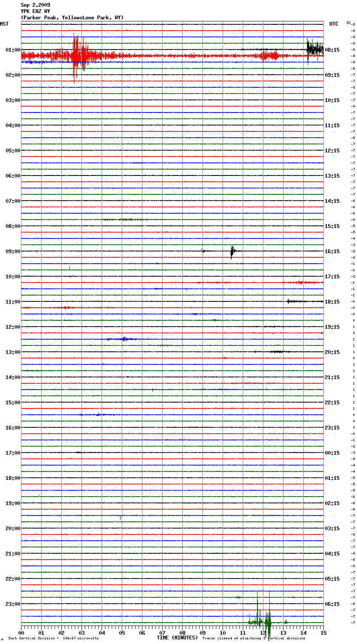
Task: Click '(Parker Peak, Yellowstone Park, WY)' title
Action: click(72, 18)
